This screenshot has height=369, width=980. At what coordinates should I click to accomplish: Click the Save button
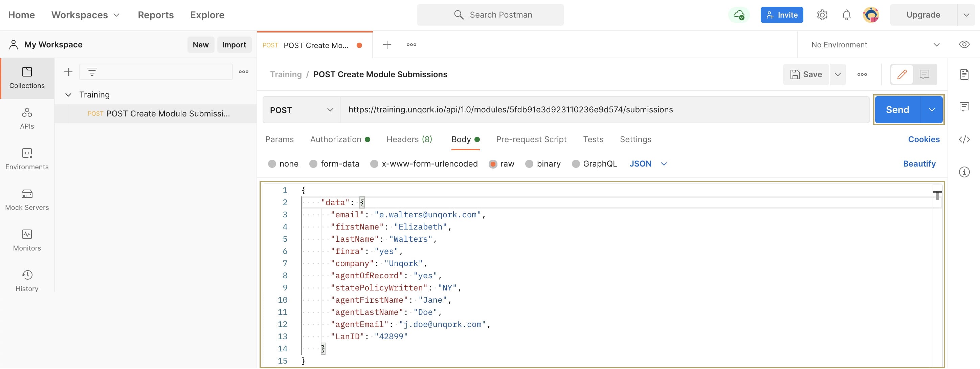(x=806, y=74)
